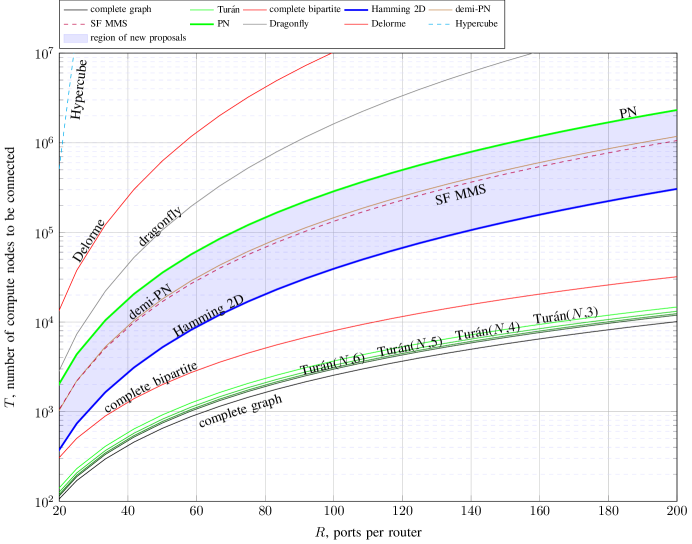Click the 'SF MMS' label in shaded region

(x=461, y=195)
